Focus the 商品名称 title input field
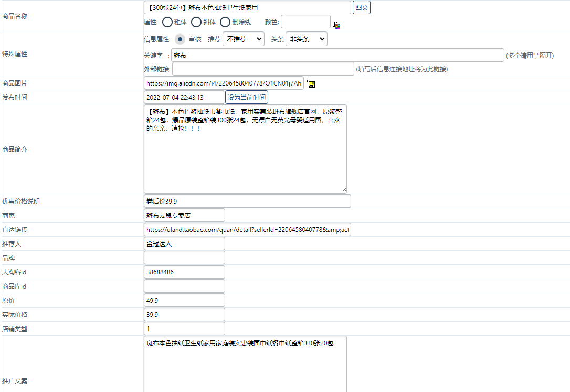Image resolution: width=570 pixels, height=392 pixels. pos(247,8)
